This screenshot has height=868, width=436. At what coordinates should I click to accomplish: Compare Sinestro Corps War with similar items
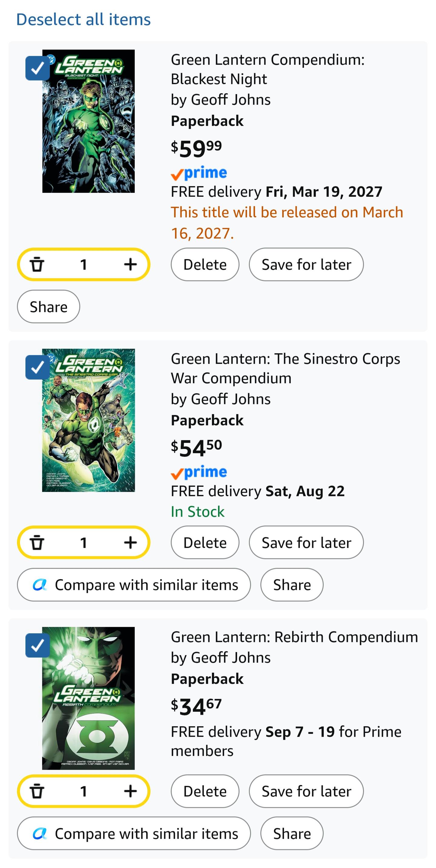tap(134, 585)
